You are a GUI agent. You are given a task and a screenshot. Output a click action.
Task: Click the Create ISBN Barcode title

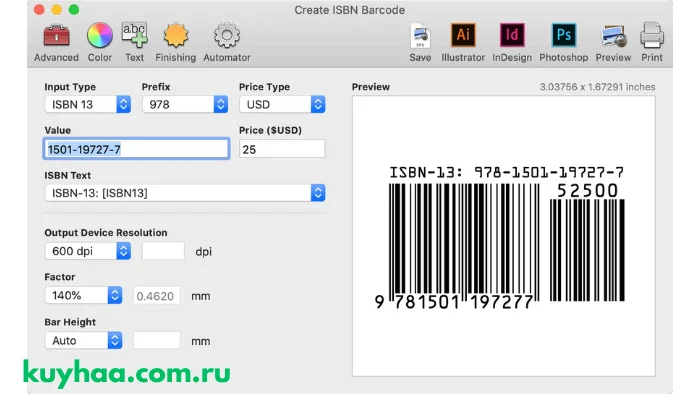[350, 10]
